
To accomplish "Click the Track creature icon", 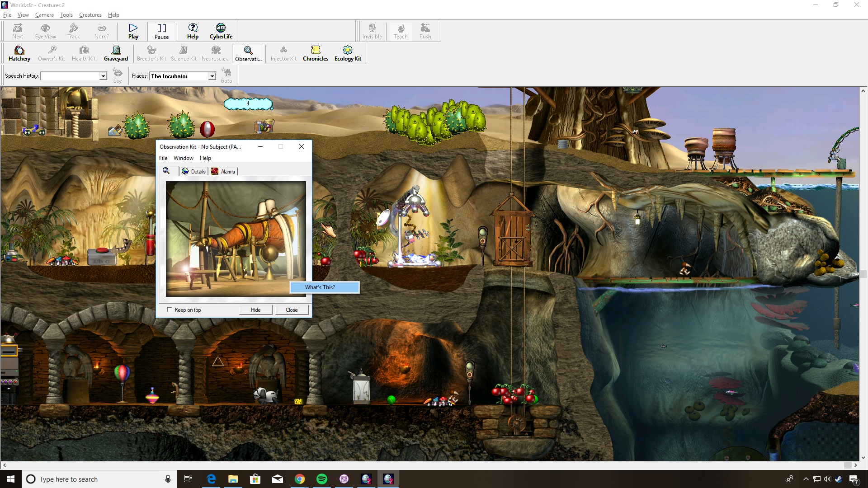I will 73,31.
